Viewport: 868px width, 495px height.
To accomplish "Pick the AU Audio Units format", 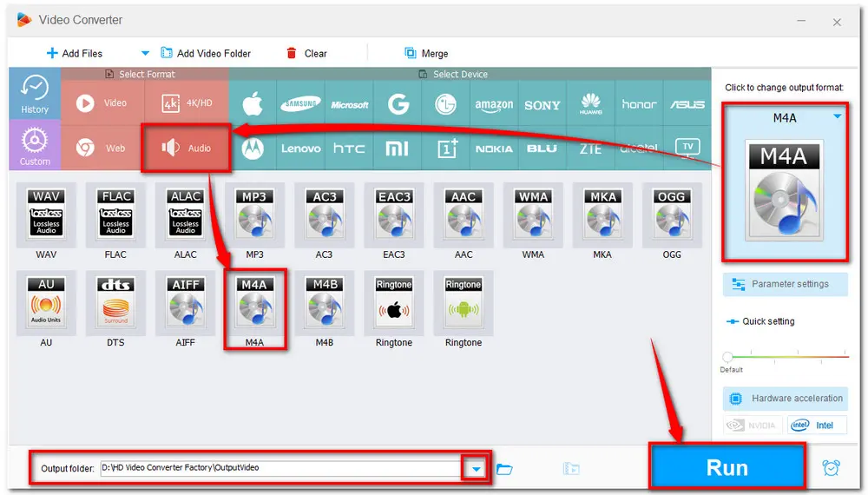I will (46, 303).
